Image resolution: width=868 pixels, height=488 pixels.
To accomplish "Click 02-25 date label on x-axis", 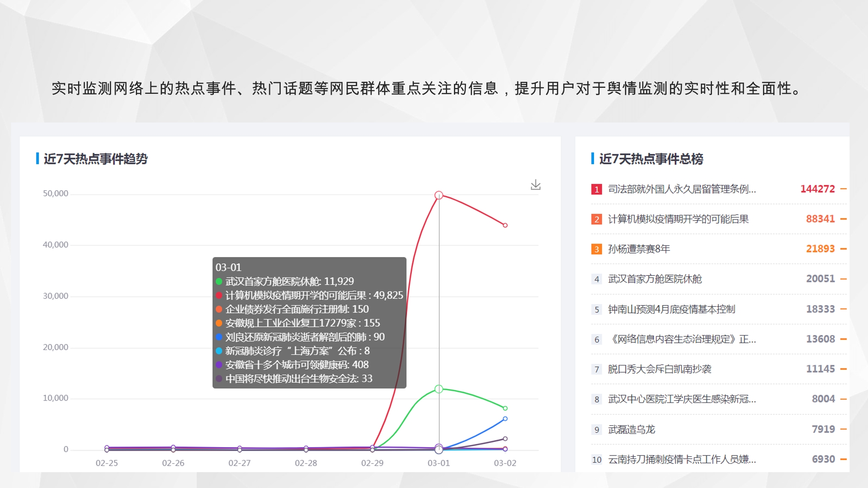I will tap(107, 463).
